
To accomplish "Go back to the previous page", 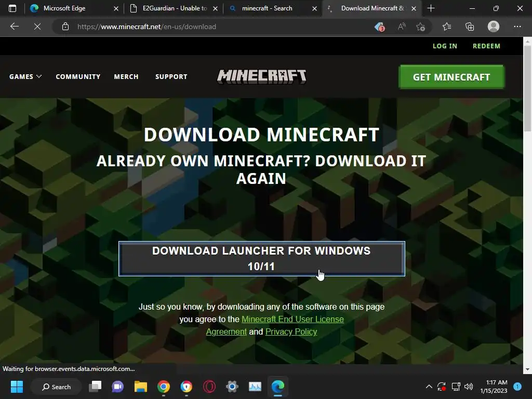I will [x=15, y=26].
